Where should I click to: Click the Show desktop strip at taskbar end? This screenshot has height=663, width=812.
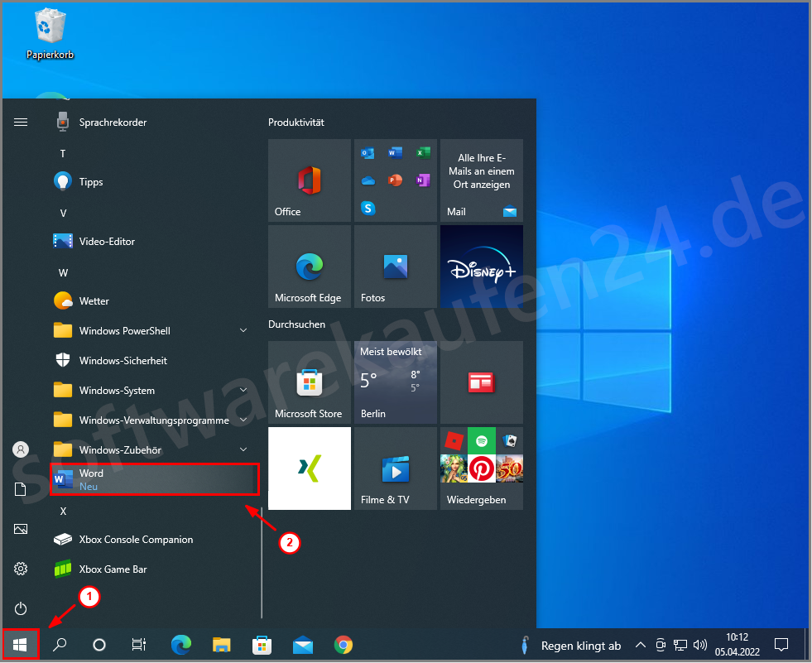pos(807,645)
